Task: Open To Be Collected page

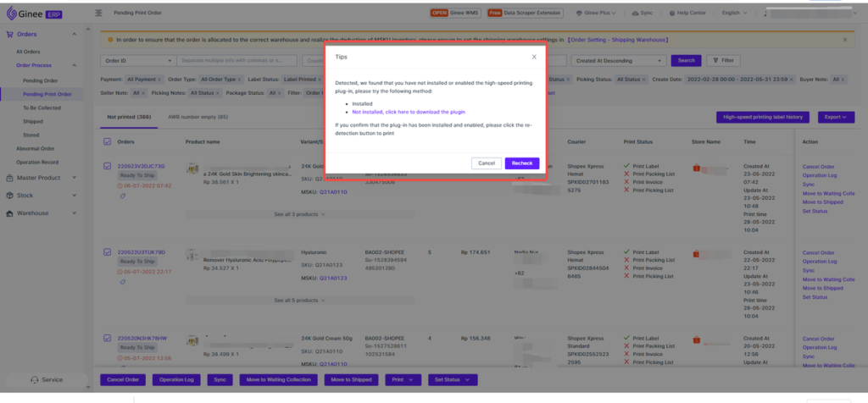Action: point(42,108)
